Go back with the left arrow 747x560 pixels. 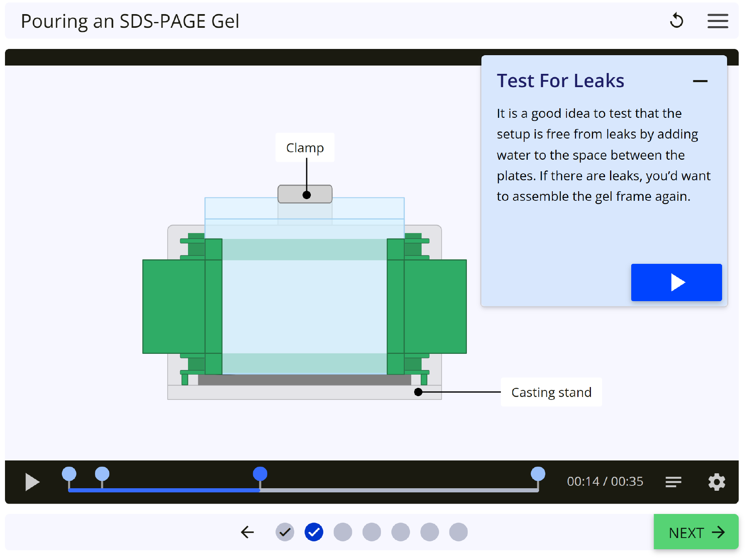[247, 532]
